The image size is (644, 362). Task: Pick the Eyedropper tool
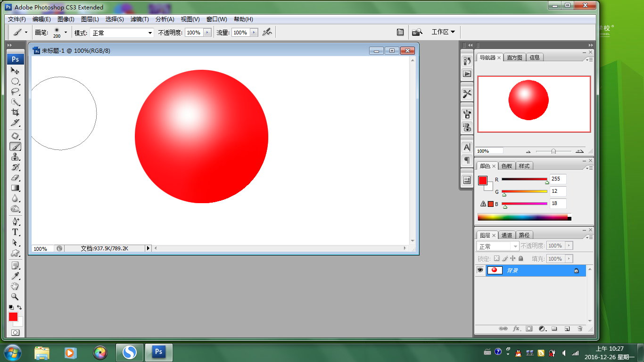pos(15,276)
